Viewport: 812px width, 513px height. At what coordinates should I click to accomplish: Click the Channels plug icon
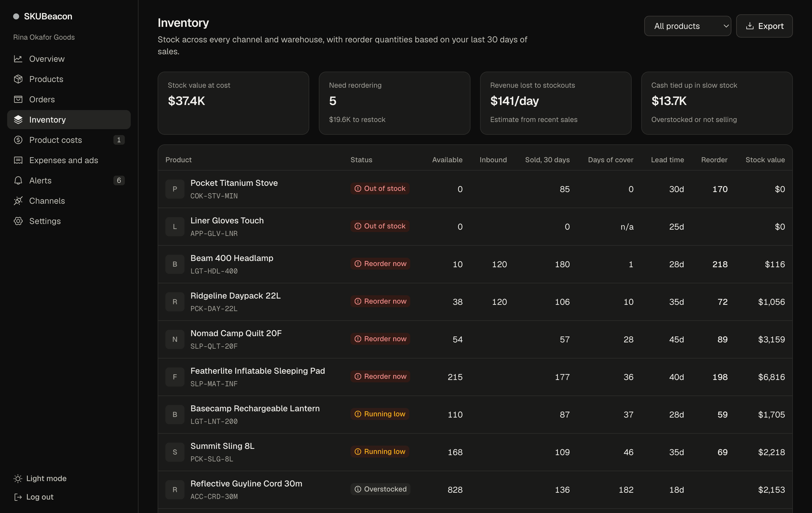[18, 201]
